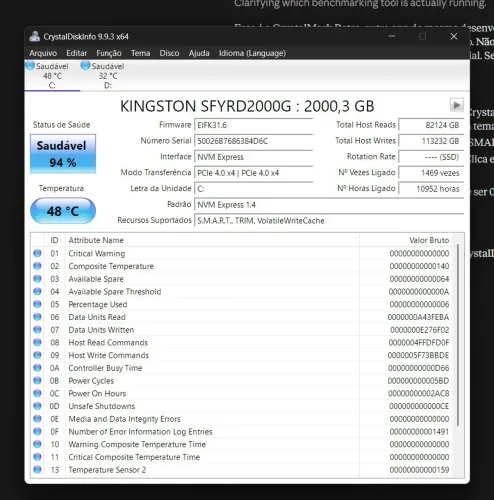
Task: Click status dot beside Composite Temperature
Action: coord(37,266)
